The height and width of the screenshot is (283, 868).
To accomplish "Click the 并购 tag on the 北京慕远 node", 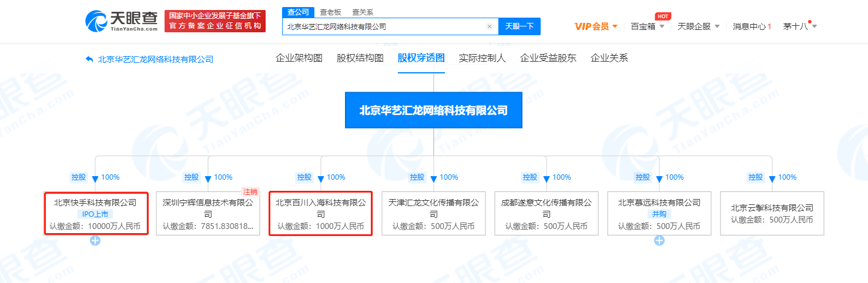I will 659,214.
